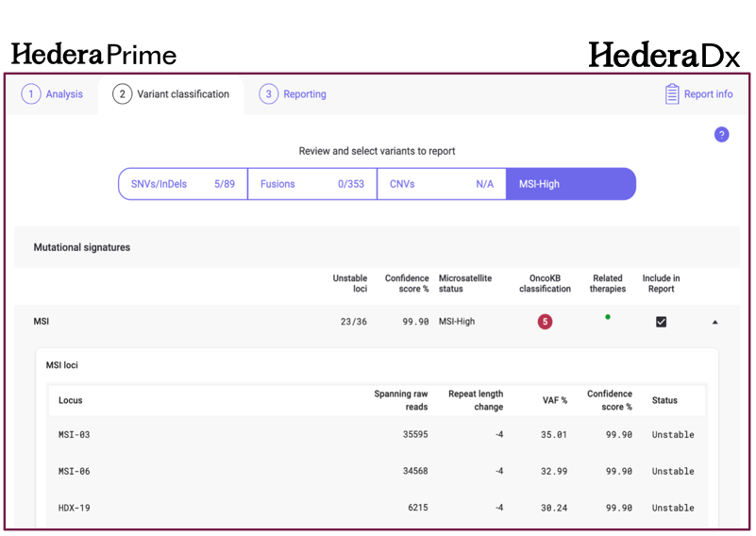Click the Confidence score % column header in MSI loci

pyautogui.click(x=609, y=400)
